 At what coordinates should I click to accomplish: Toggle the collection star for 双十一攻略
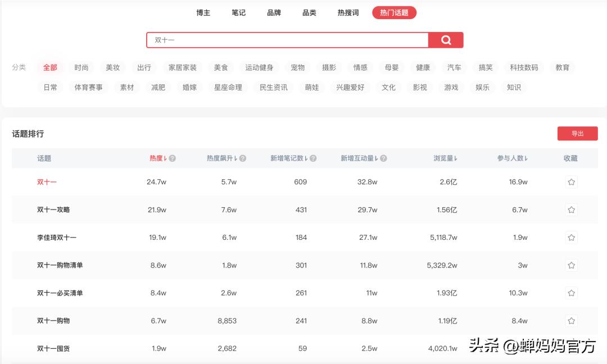coord(571,209)
